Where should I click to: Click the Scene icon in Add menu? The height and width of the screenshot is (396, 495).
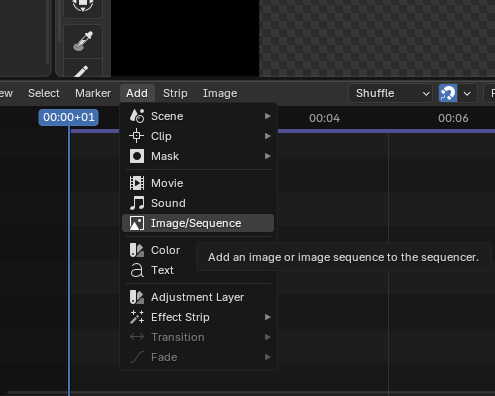(137, 116)
